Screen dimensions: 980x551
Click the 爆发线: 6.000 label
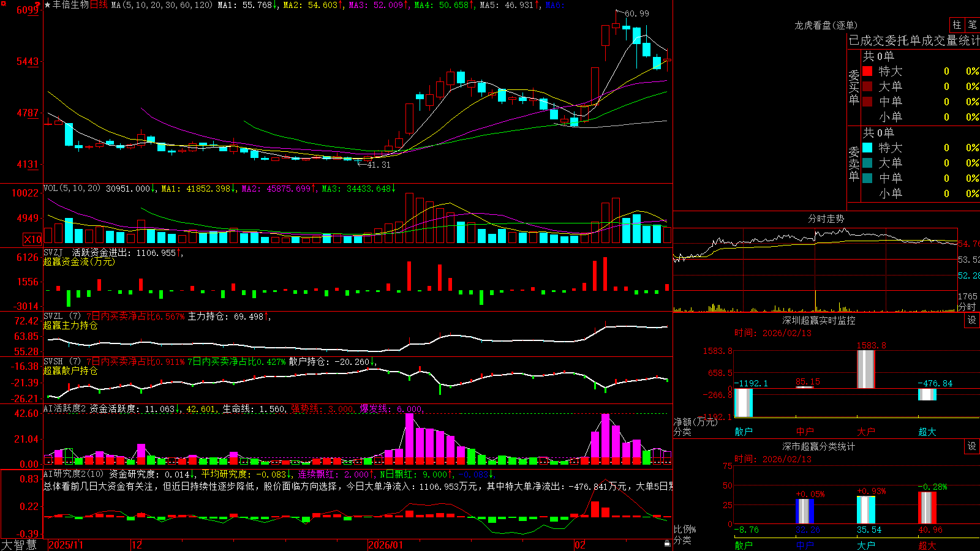(x=391, y=408)
